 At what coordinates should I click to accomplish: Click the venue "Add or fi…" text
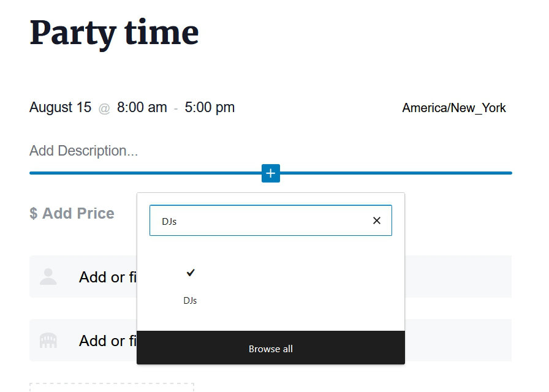107,341
